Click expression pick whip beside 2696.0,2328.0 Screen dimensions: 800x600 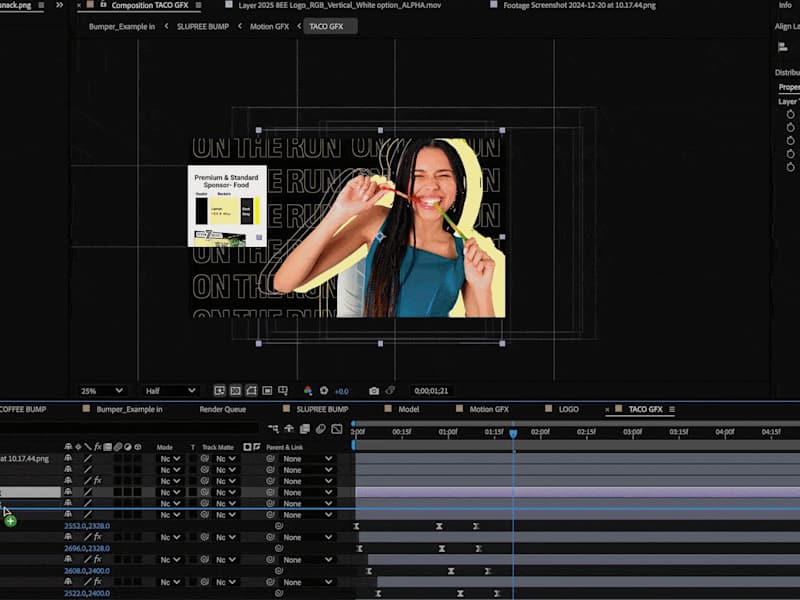pos(279,548)
